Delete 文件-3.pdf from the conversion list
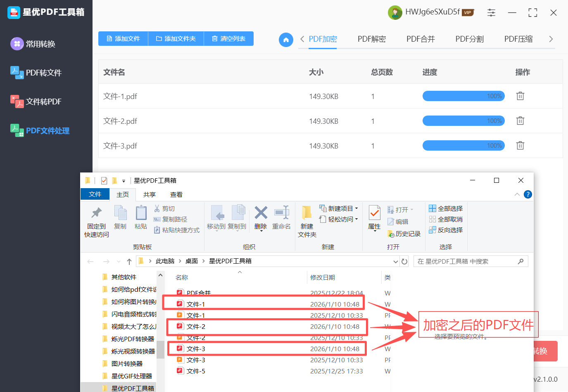568x392 pixels. 520,146
